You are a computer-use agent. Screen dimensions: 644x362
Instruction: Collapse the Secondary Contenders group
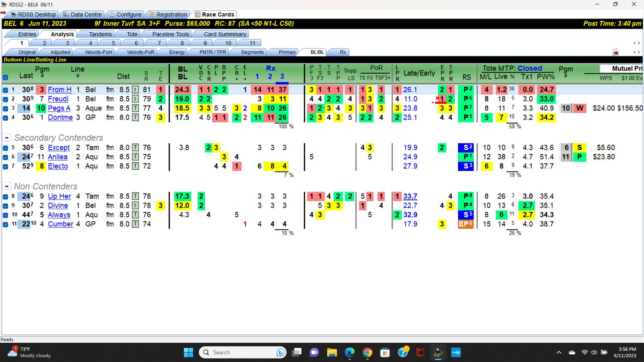coord(7,138)
